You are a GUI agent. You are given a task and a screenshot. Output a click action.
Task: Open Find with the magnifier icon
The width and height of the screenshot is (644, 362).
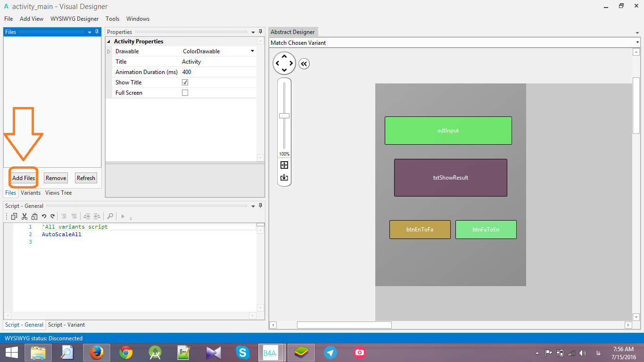(110, 216)
